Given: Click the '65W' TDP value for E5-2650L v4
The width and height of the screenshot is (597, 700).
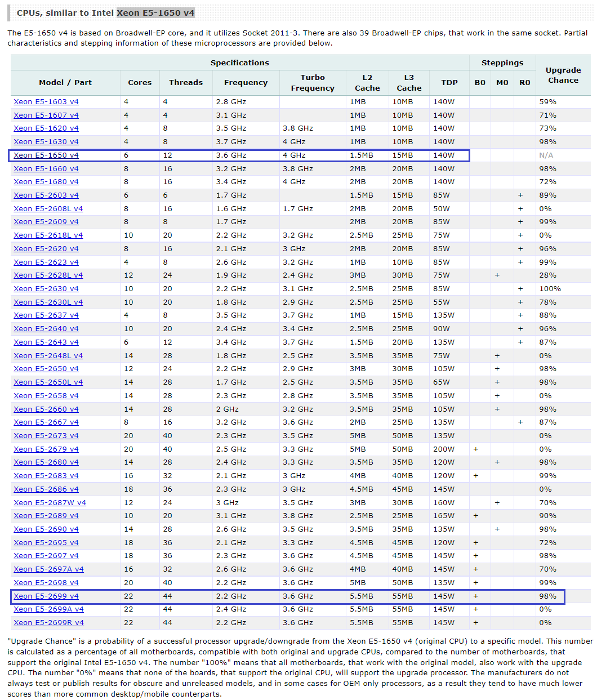Looking at the screenshot, I should pyautogui.click(x=442, y=382).
